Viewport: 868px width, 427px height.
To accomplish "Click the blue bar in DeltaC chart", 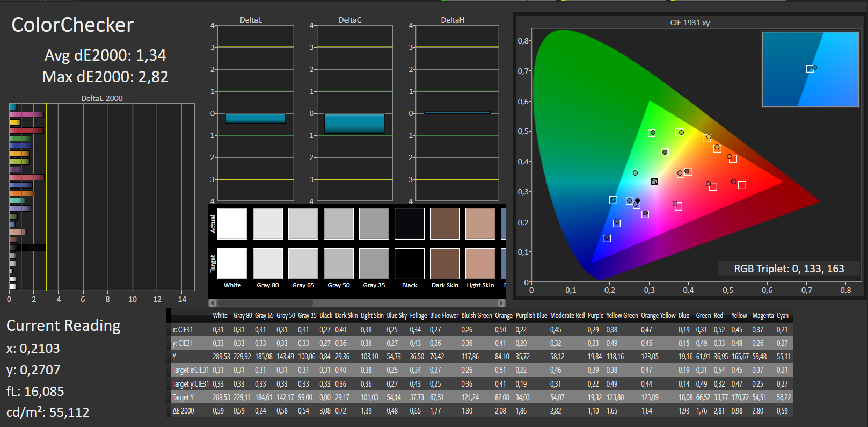I will tap(354, 123).
